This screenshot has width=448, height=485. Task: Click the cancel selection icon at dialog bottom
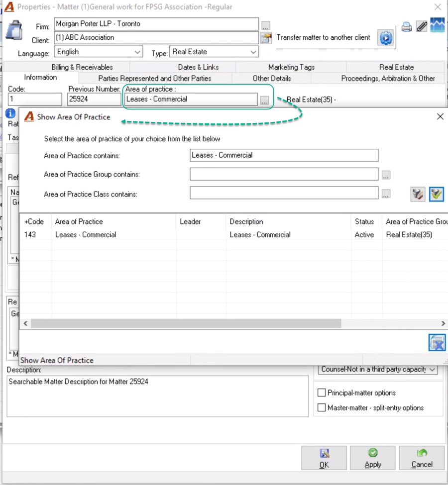[x=437, y=342]
